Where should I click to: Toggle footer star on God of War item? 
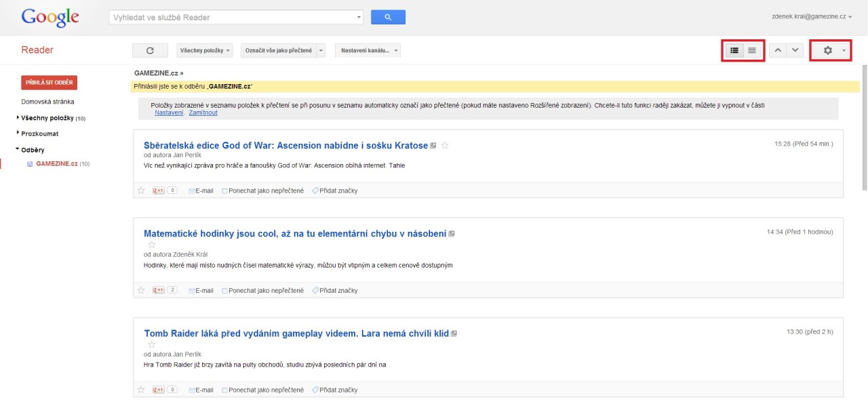click(141, 190)
